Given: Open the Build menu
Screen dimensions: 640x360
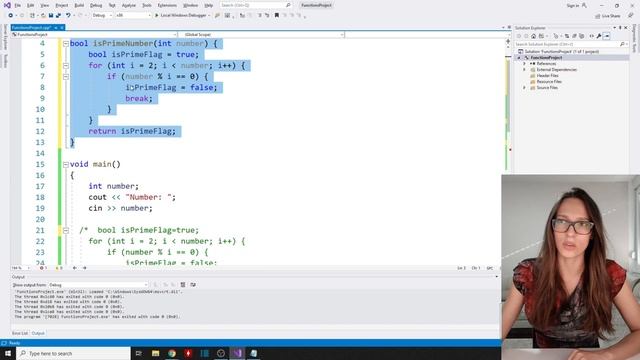Looking at the screenshot, I should coord(79,5).
